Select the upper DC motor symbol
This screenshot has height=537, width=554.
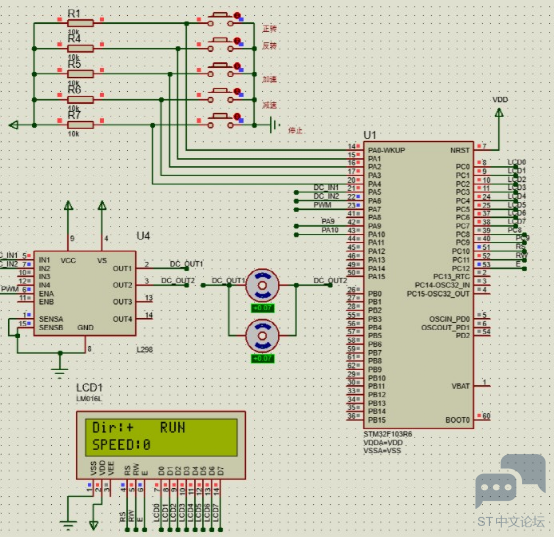[262, 285]
